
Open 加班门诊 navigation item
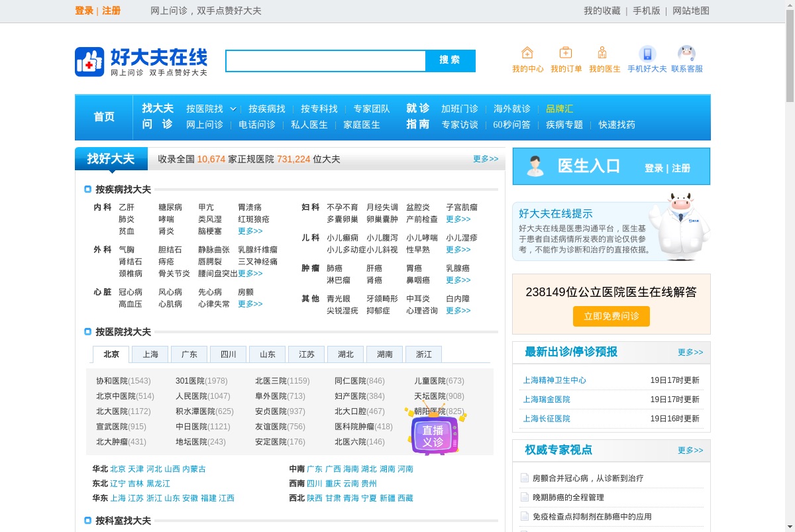460,109
